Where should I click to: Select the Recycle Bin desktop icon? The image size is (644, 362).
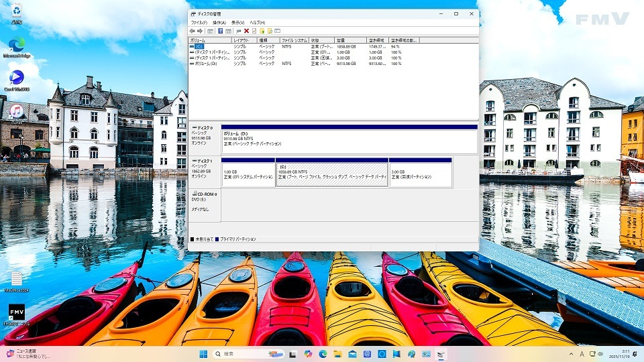pyautogui.click(x=16, y=12)
